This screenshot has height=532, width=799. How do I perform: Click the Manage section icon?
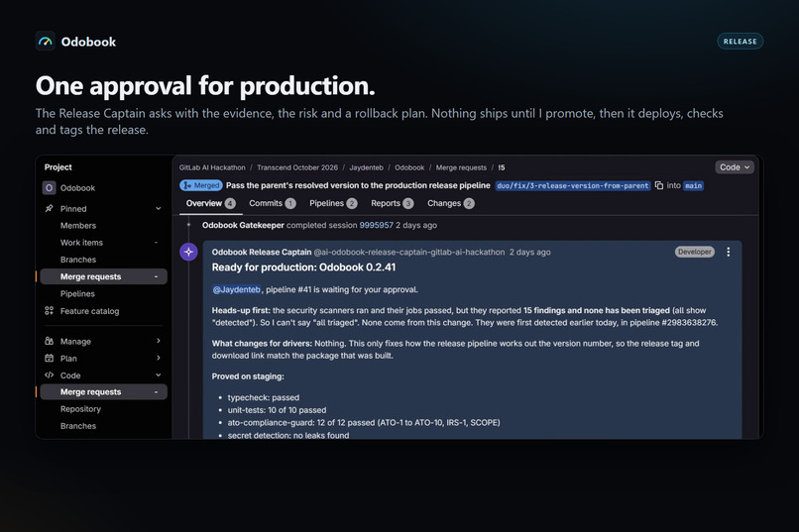[49, 341]
